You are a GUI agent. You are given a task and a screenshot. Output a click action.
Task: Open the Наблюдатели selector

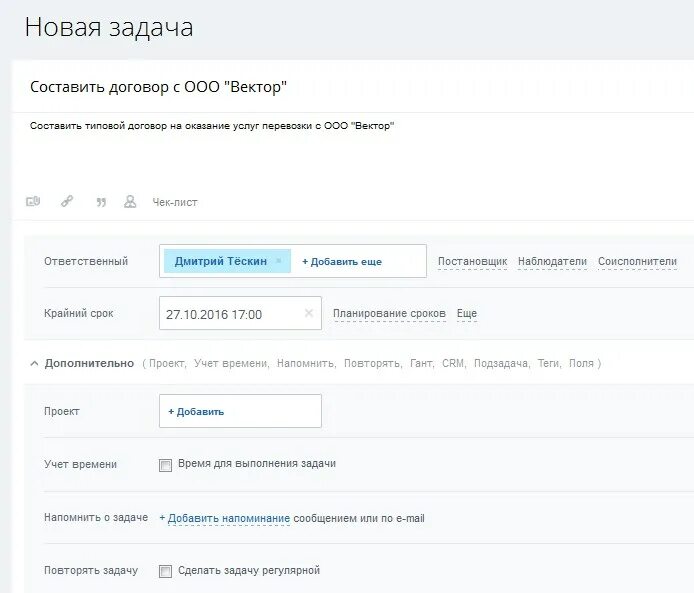[552, 262]
